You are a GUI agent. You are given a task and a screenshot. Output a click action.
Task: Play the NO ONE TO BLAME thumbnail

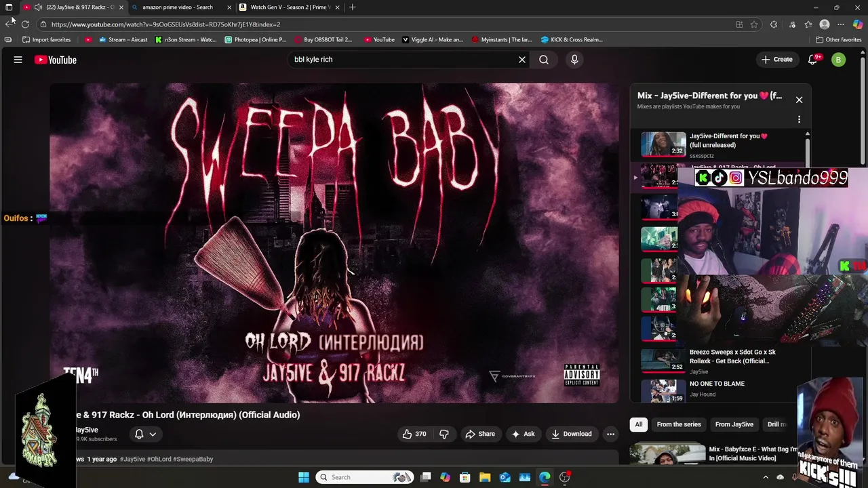pyautogui.click(x=663, y=391)
